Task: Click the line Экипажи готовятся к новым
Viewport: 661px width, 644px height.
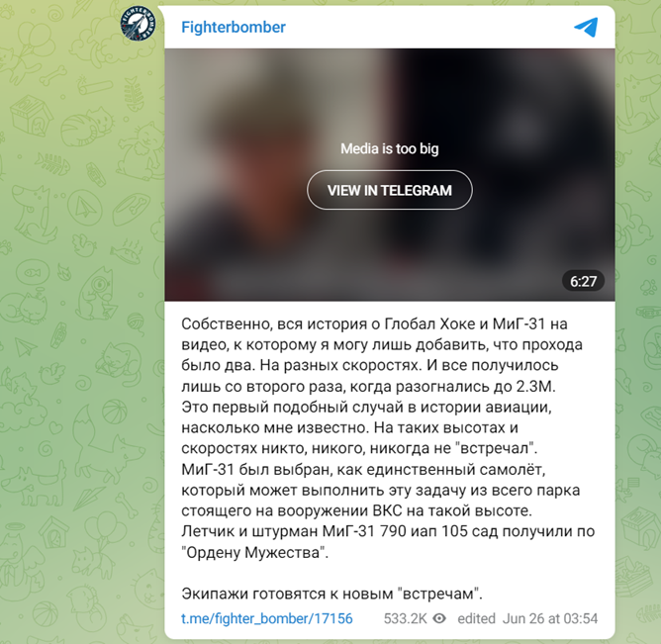Action: 331,594
